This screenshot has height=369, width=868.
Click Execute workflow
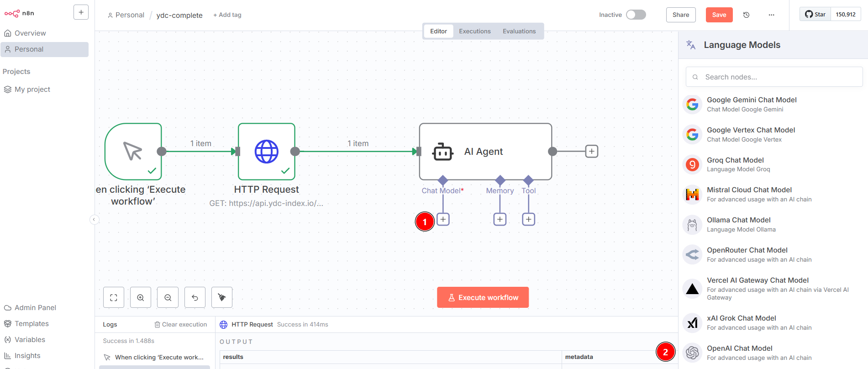[483, 297]
